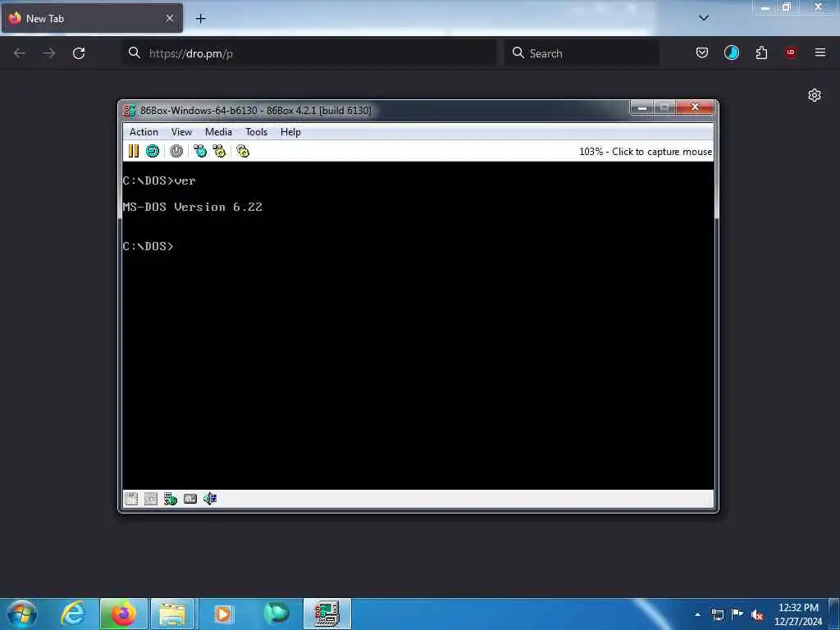Open Action Center flag tray icon

[x=737, y=614]
